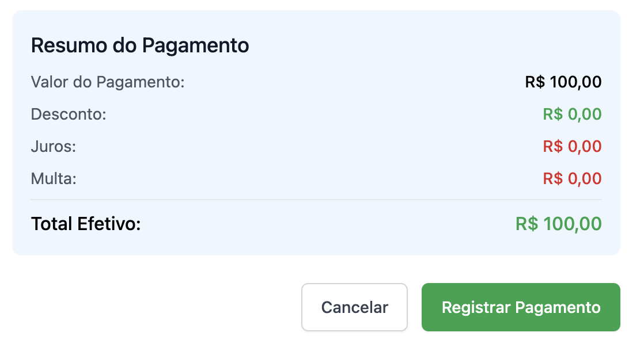Click the Total Efetivo label
644x344 pixels.
pyautogui.click(x=86, y=224)
